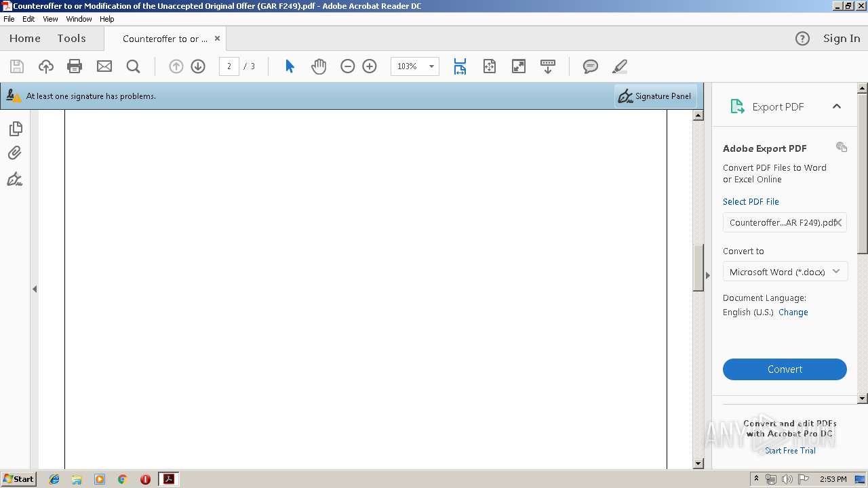The height and width of the screenshot is (488, 868).
Task: Click the page number input field
Action: point(229,66)
